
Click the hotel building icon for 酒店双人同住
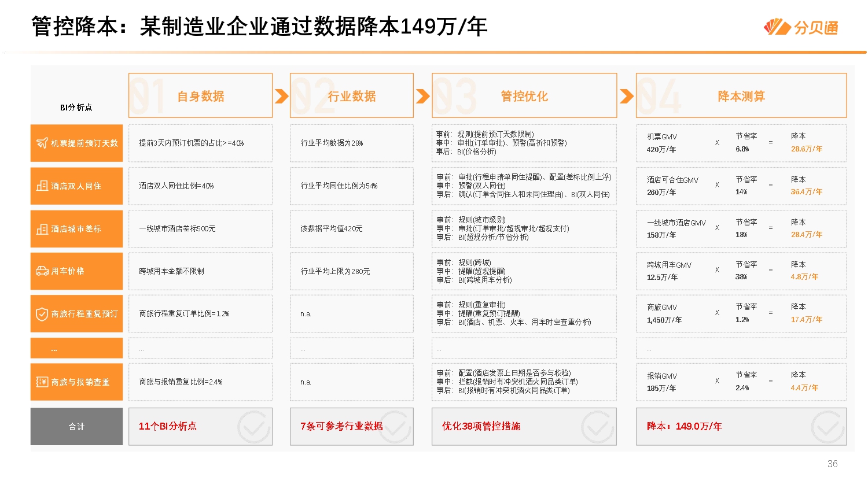(42, 186)
